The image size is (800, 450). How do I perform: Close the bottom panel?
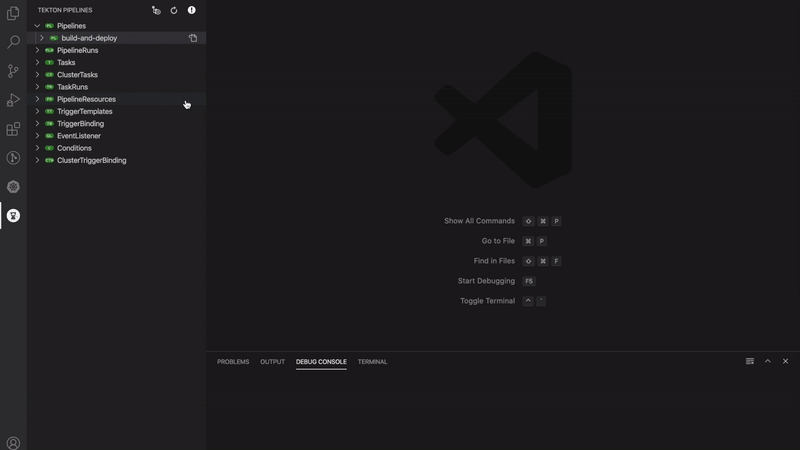785,361
